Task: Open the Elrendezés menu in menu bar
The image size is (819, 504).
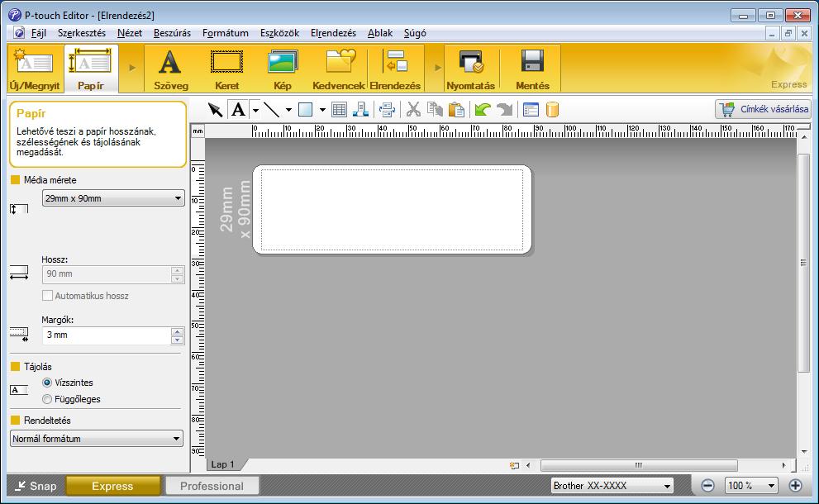Action: pyautogui.click(x=333, y=33)
